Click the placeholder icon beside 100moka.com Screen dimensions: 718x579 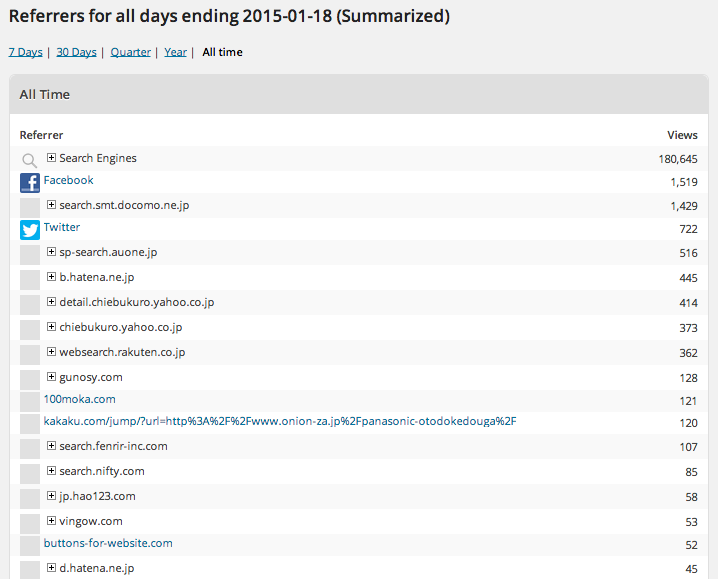click(30, 402)
